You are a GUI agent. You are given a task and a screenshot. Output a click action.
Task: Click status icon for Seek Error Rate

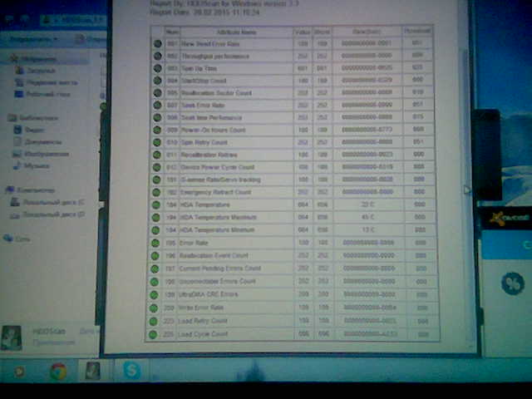tap(157, 105)
